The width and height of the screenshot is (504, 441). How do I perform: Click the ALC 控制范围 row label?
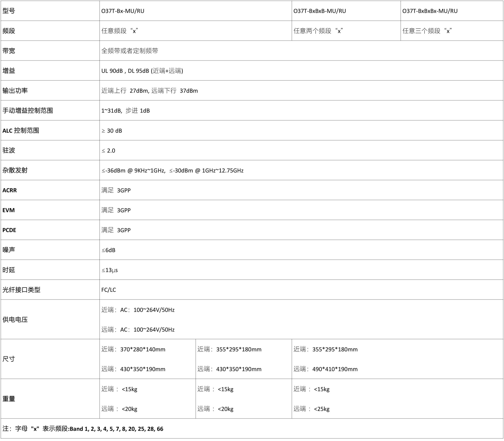pos(21,131)
